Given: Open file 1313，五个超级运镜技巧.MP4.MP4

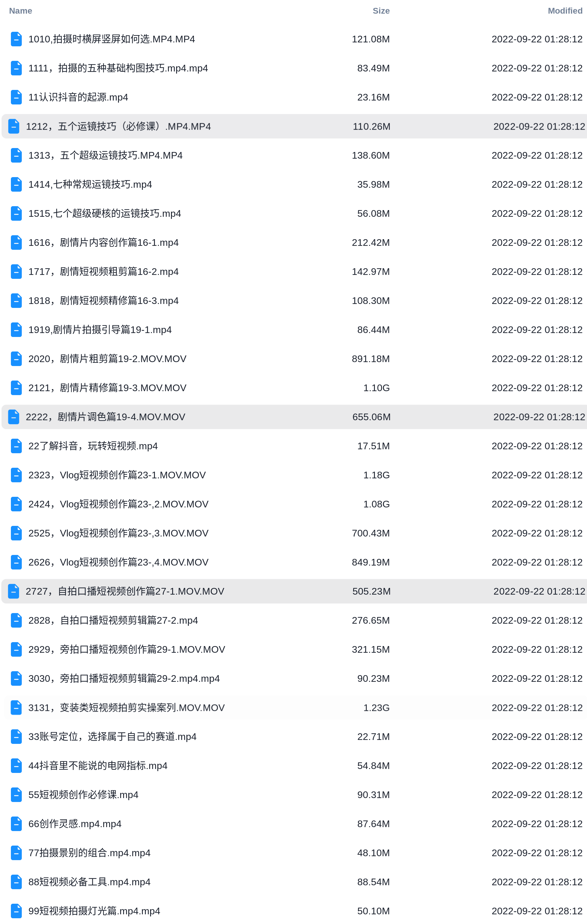Looking at the screenshot, I should tap(105, 155).
